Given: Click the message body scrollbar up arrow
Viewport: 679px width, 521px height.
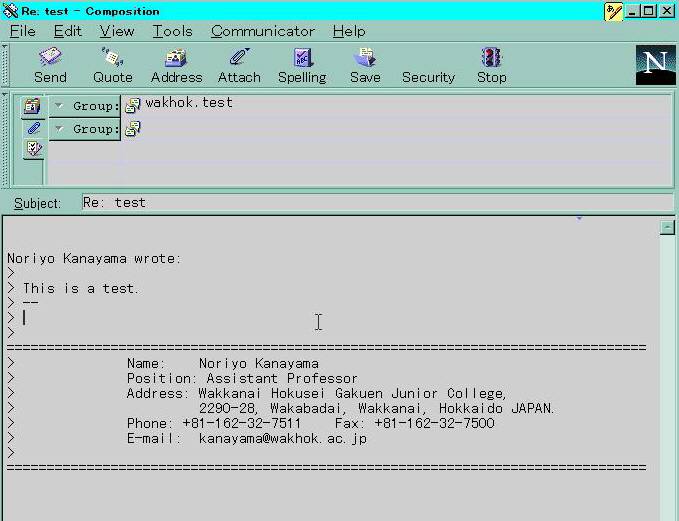Looking at the screenshot, I should click(x=667, y=228).
